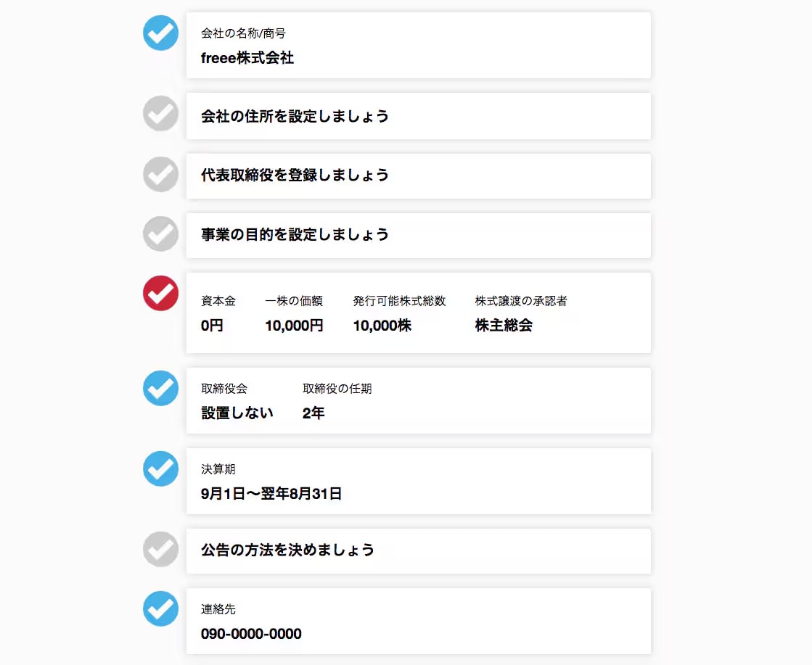Screen dimensions: 812x665
Task: Select the 資本金 0円 value
Action: tap(212, 326)
